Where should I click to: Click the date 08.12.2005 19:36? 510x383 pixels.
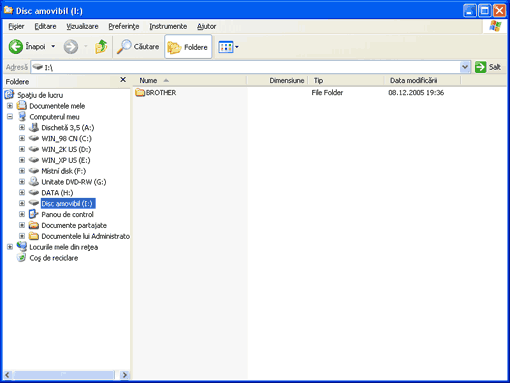(x=416, y=93)
